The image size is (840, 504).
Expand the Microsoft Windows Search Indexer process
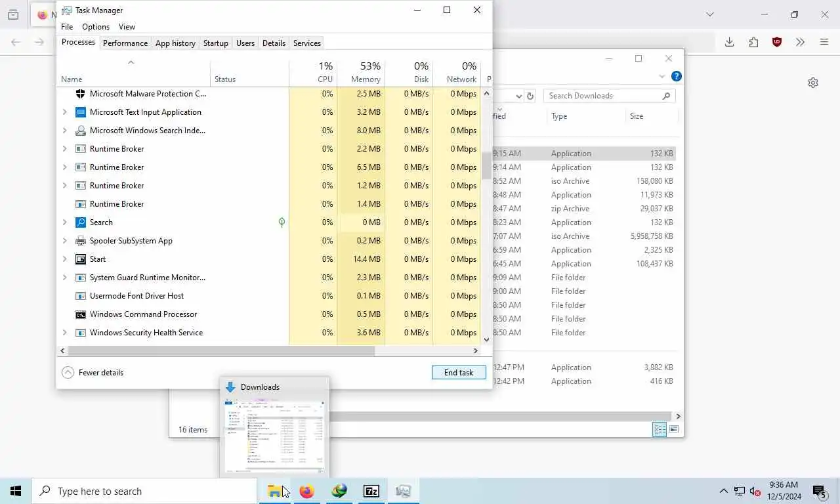[64, 131]
